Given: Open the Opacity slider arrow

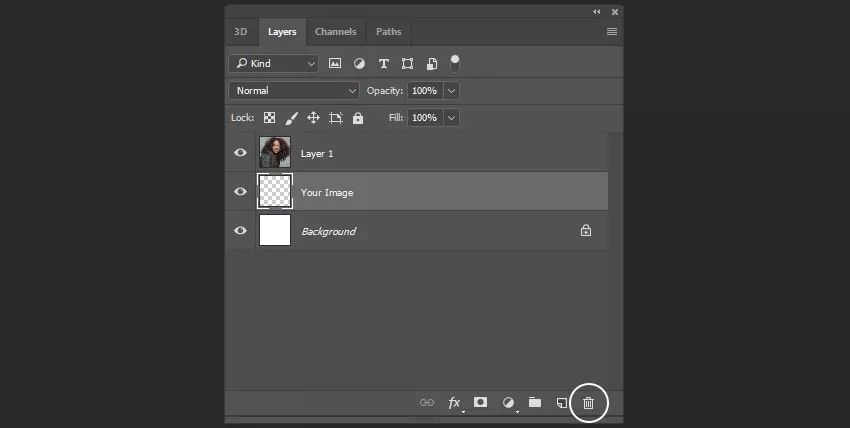Looking at the screenshot, I should 451,90.
